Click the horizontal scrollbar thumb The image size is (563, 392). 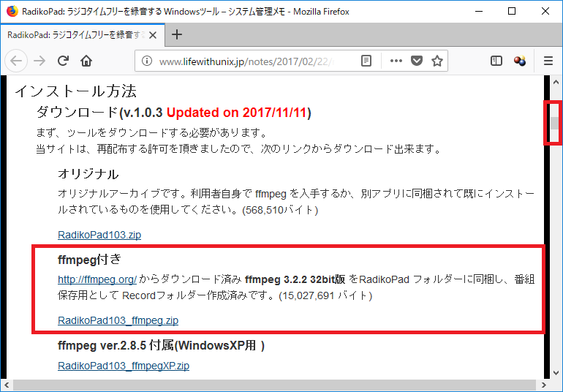pyautogui.click(x=275, y=385)
